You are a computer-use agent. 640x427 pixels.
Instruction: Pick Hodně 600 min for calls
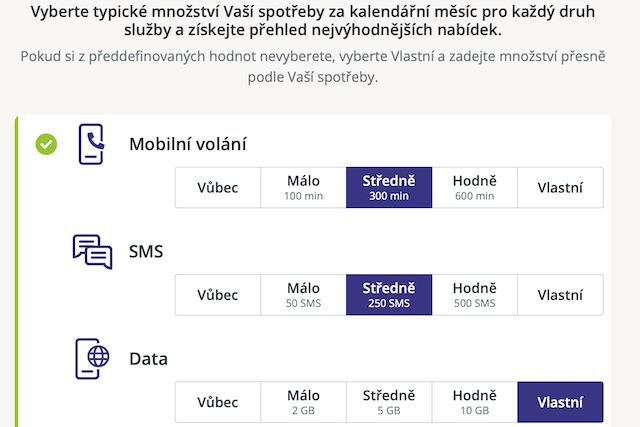(x=474, y=187)
